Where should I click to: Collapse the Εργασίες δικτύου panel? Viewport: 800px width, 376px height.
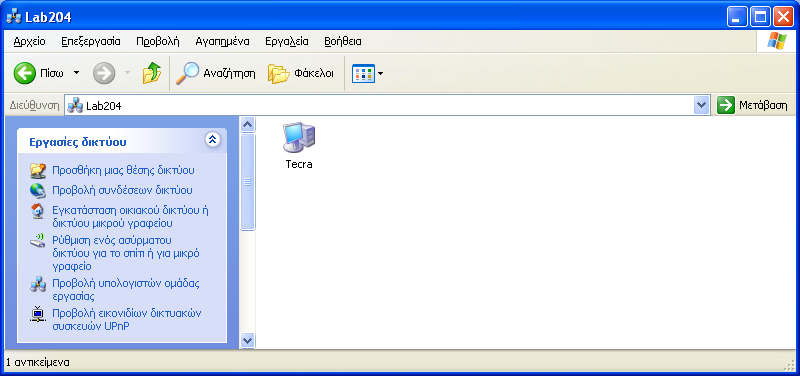(213, 139)
